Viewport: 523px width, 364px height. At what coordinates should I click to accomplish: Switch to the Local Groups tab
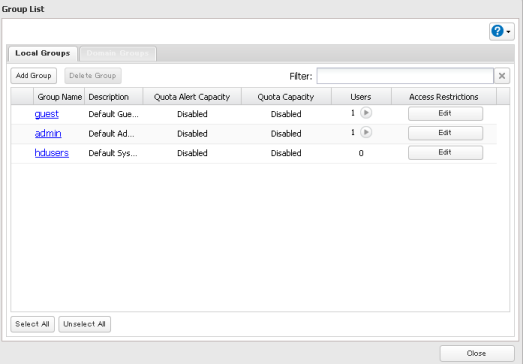(43, 53)
